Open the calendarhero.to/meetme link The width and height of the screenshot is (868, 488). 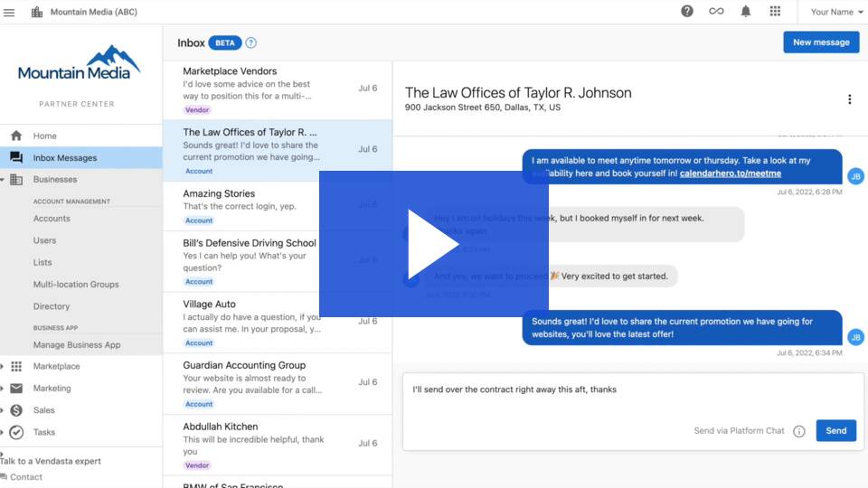pos(731,174)
